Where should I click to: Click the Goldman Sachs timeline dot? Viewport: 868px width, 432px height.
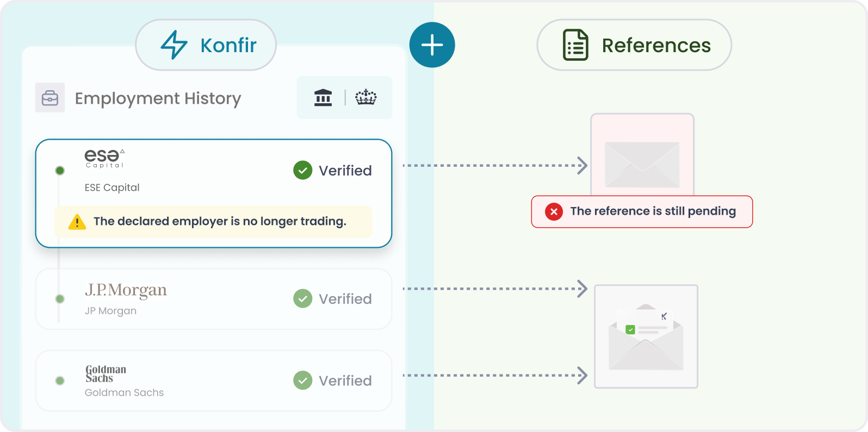point(60,381)
